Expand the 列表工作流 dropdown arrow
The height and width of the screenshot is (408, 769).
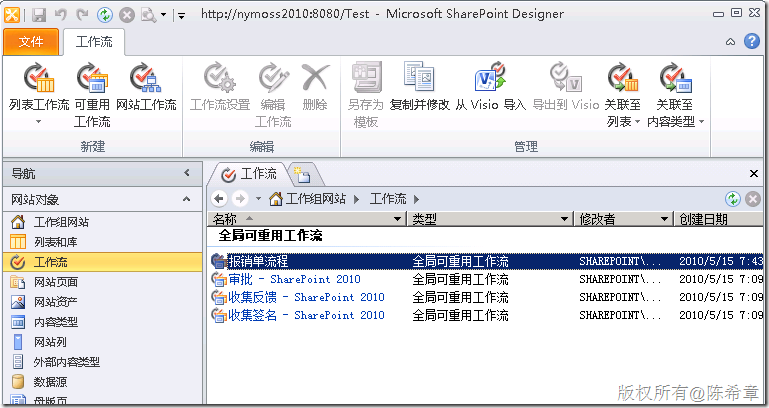[x=39, y=122]
